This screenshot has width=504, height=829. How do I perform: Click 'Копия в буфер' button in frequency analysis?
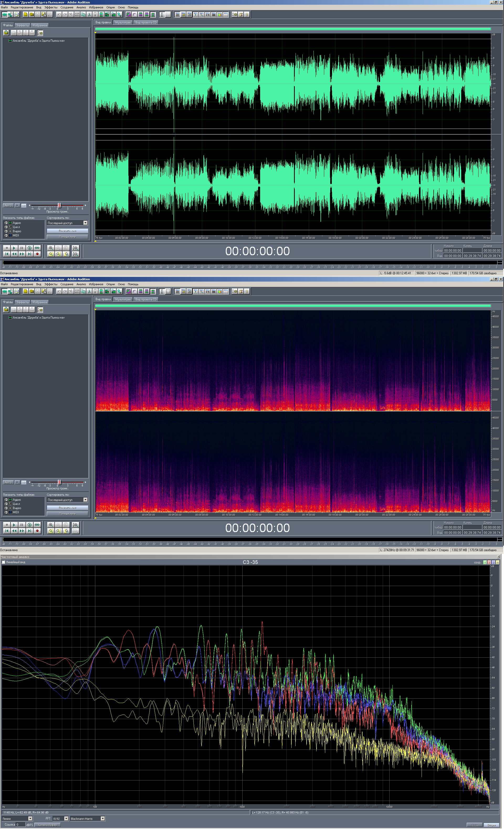click(x=47, y=825)
